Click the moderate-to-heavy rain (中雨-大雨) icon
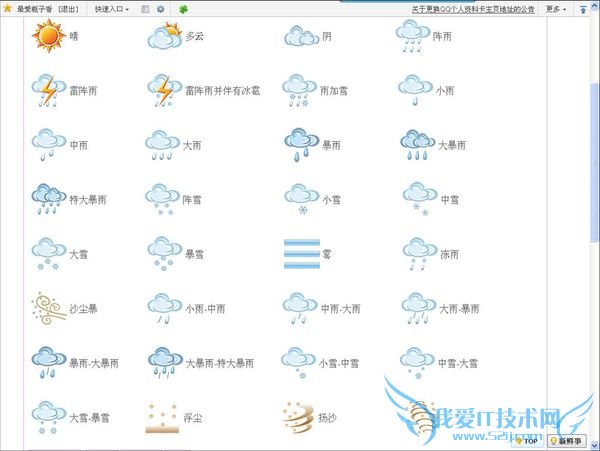The image size is (600, 451). point(300,309)
